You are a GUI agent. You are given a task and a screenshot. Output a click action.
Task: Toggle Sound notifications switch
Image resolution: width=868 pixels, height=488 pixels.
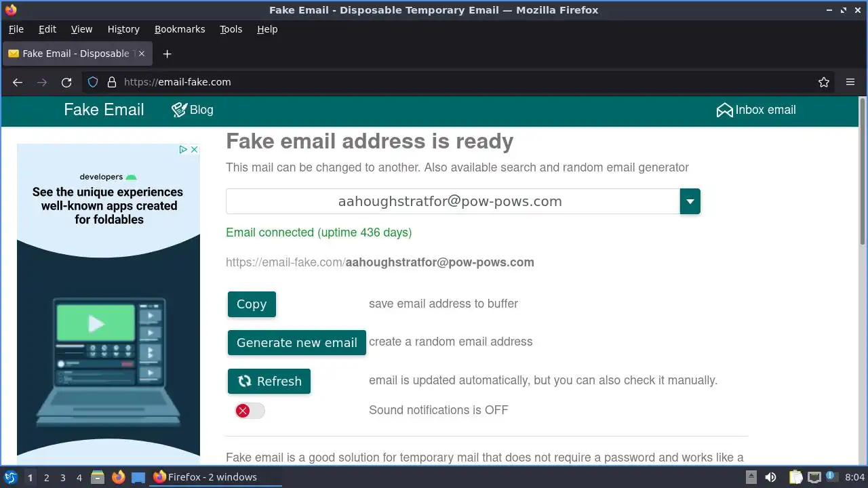(x=250, y=411)
